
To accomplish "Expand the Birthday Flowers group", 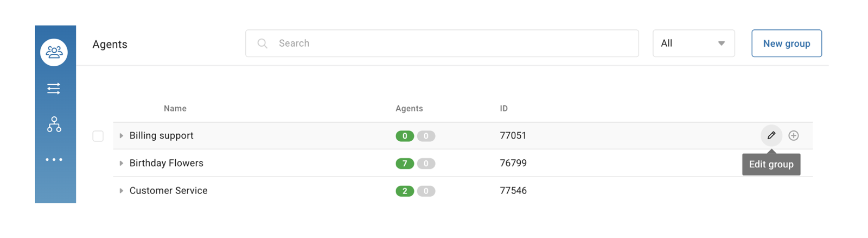I will [x=122, y=163].
